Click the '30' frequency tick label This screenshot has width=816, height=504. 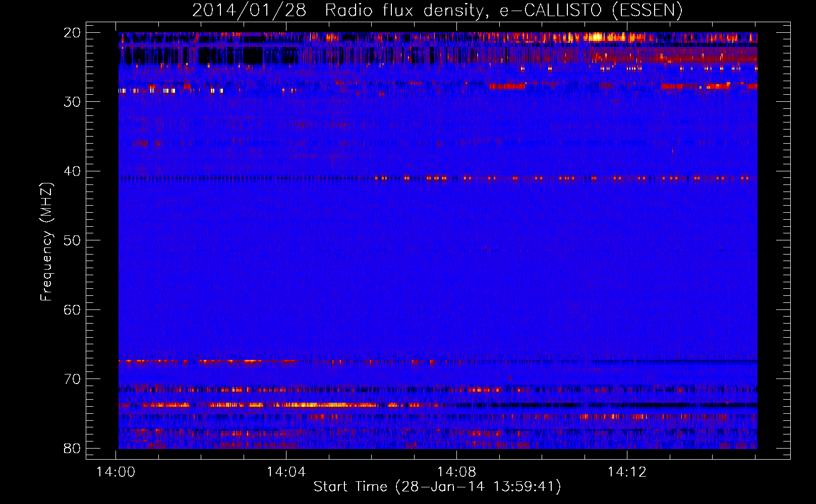pos(72,102)
